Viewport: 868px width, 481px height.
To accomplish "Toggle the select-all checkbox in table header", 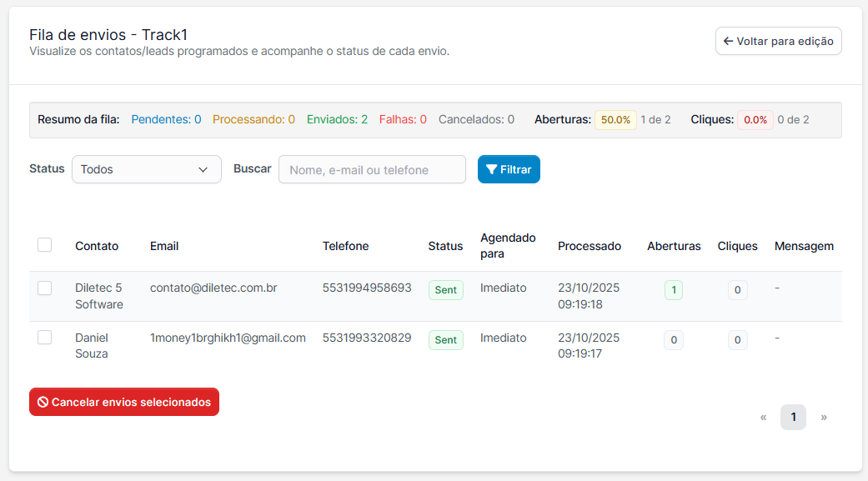I will pyautogui.click(x=45, y=245).
